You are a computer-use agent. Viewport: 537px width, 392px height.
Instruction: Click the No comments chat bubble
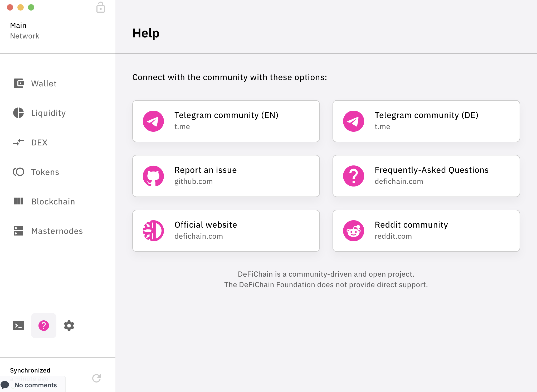point(5,385)
